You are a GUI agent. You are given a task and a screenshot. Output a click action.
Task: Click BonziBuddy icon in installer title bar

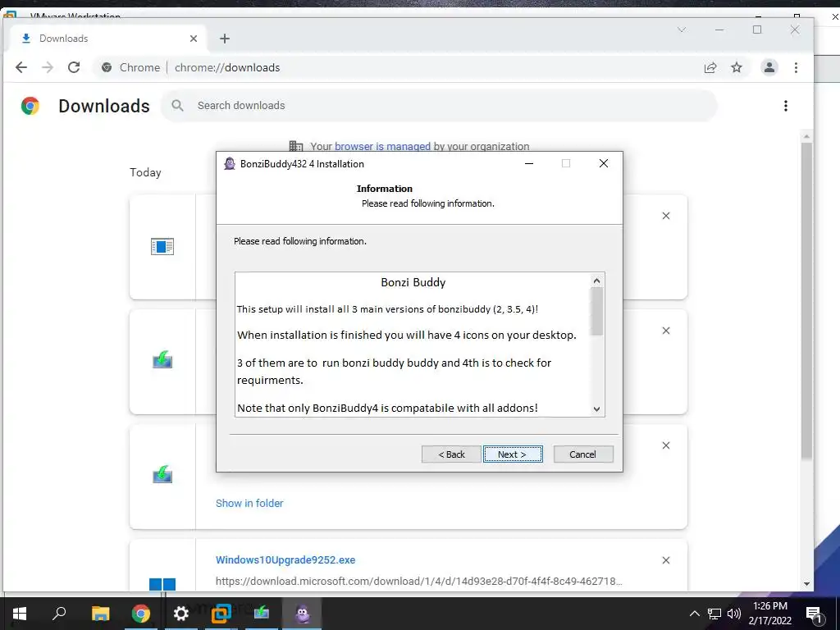230,164
